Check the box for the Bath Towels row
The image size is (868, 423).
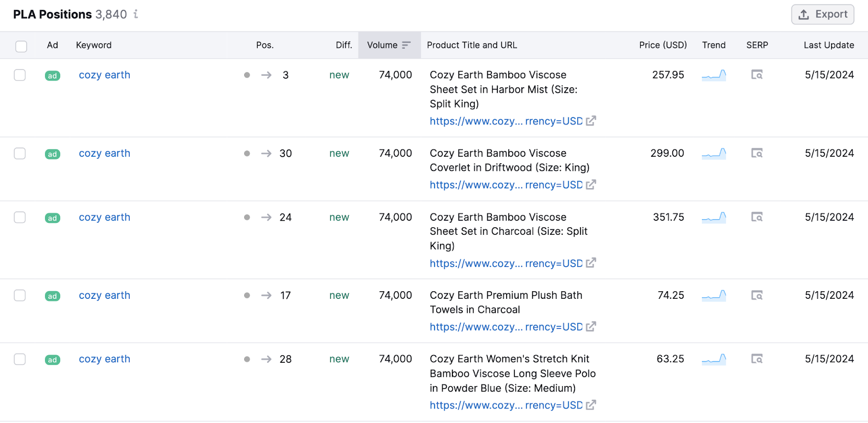(20, 296)
